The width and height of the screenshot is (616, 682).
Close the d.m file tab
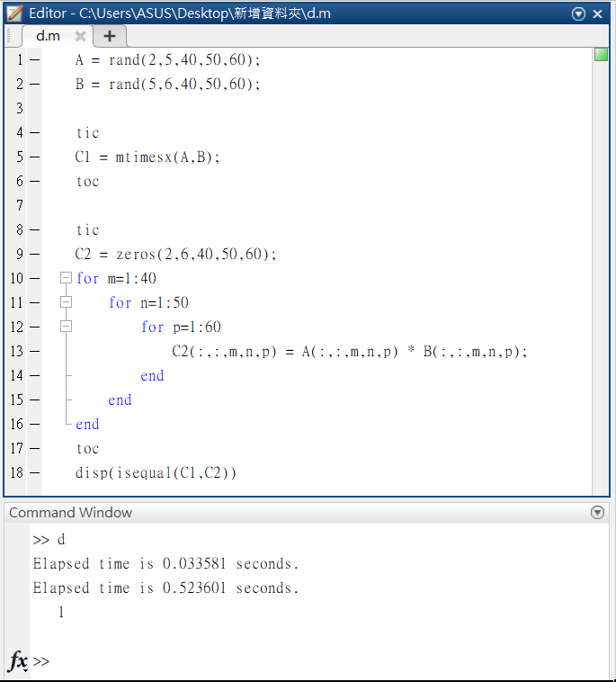[x=80, y=36]
